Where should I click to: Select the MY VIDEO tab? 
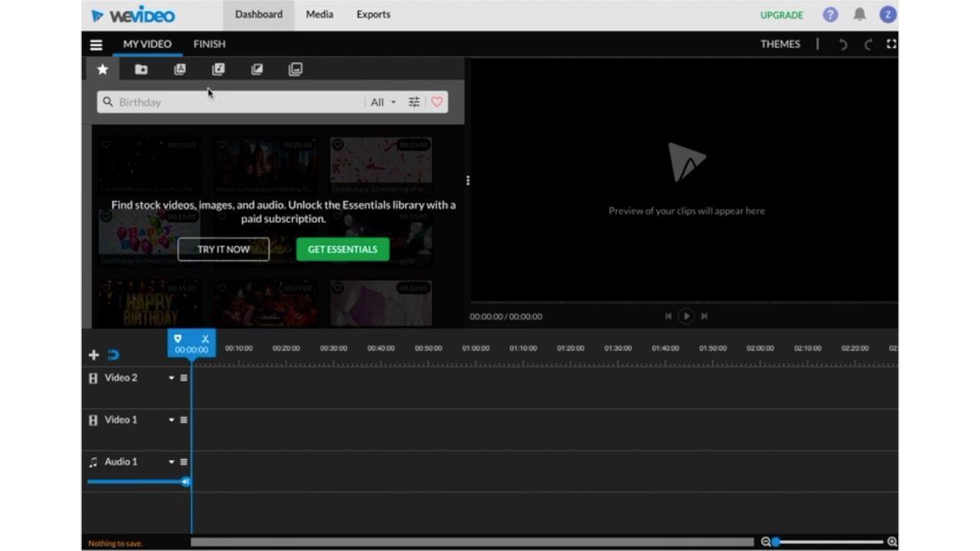[147, 44]
